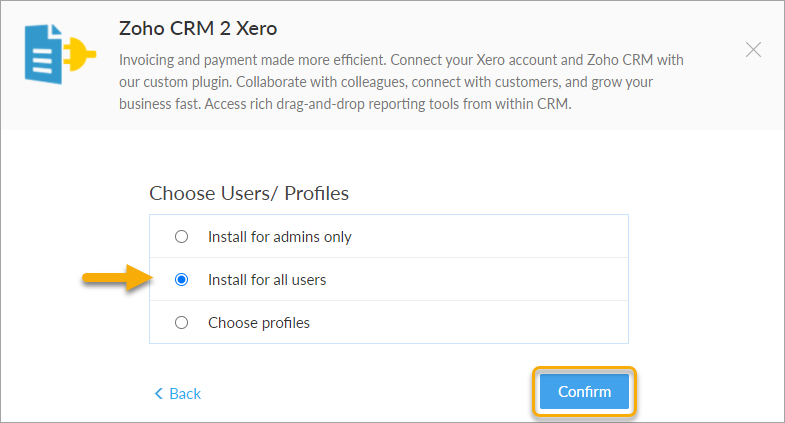785x423 pixels.
Task: Click the plugin description paragraph
Action: [x=401, y=82]
